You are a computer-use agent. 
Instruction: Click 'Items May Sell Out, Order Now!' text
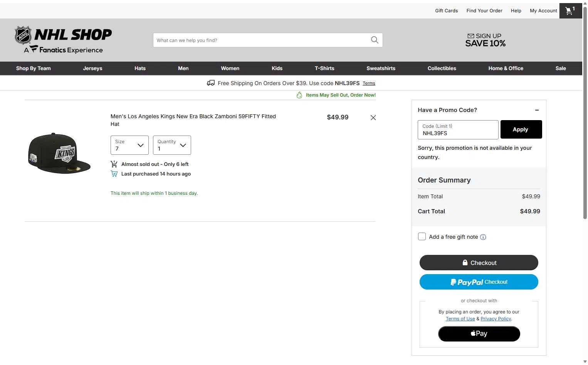[x=341, y=95]
